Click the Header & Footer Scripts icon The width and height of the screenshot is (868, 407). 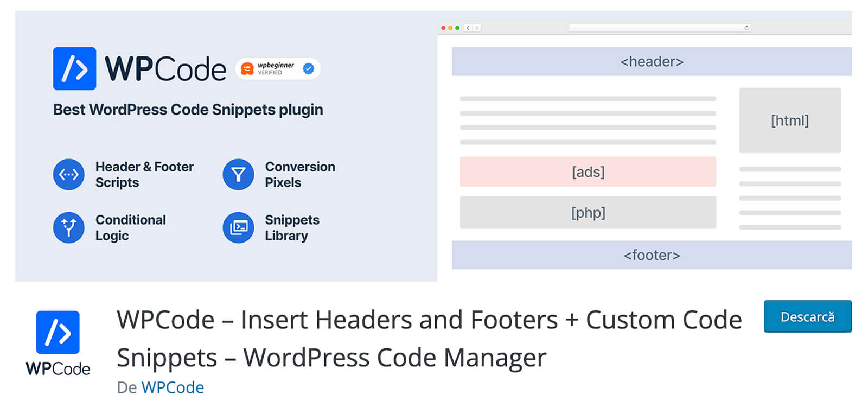point(69,174)
